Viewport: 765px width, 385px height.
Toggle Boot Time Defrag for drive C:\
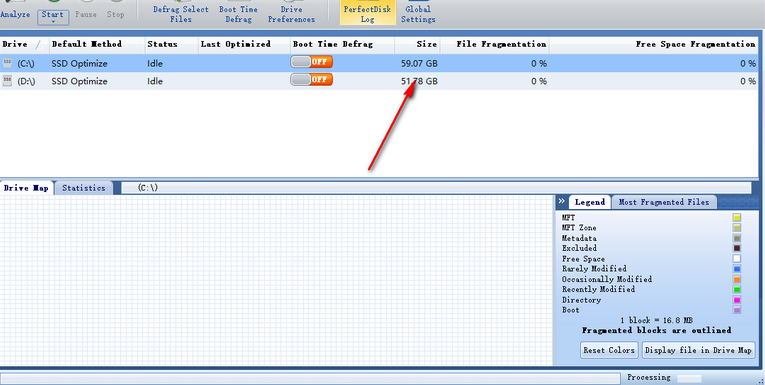tap(311, 62)
